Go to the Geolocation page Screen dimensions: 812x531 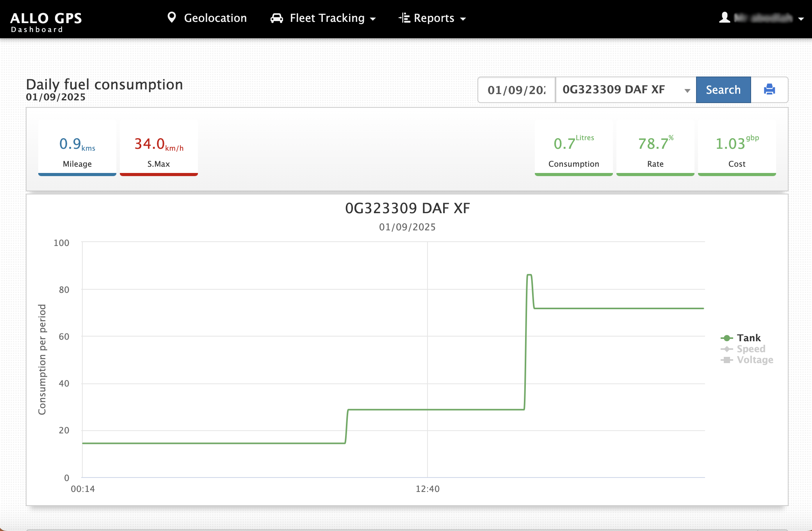[215, 18]
